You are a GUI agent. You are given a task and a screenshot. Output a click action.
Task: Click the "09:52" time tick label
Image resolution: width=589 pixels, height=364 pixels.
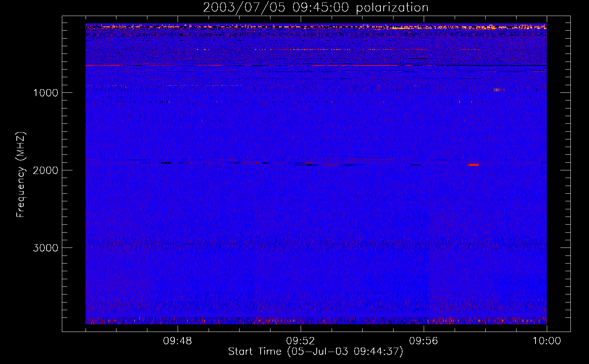click(x=301, y=341)
